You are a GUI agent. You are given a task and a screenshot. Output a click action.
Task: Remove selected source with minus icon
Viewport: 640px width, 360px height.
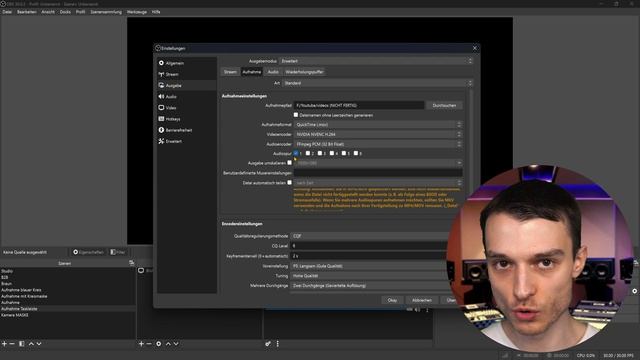pyautogui.click(x=149, y=344)
